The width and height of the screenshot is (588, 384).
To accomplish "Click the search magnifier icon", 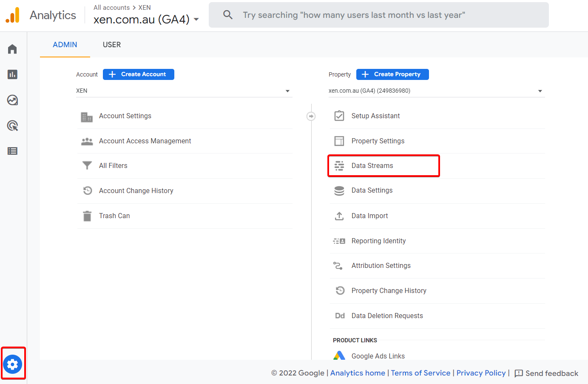I will coord(228,15).
